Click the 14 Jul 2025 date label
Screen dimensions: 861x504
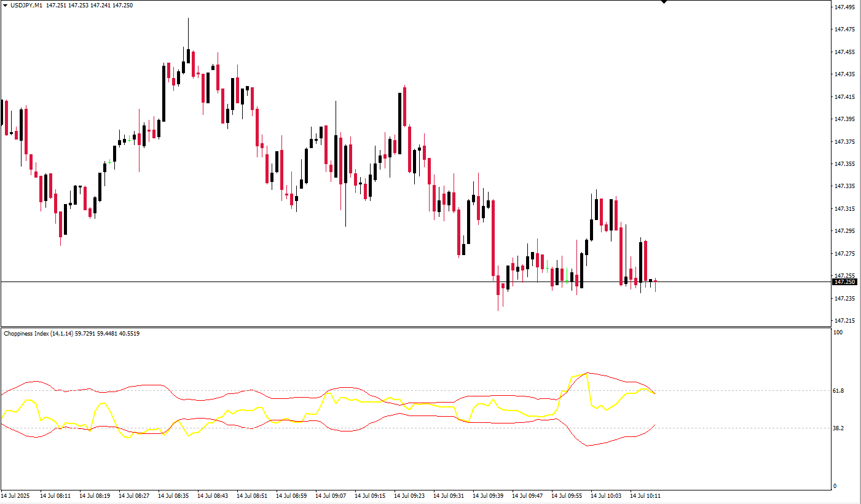[15, 495]
